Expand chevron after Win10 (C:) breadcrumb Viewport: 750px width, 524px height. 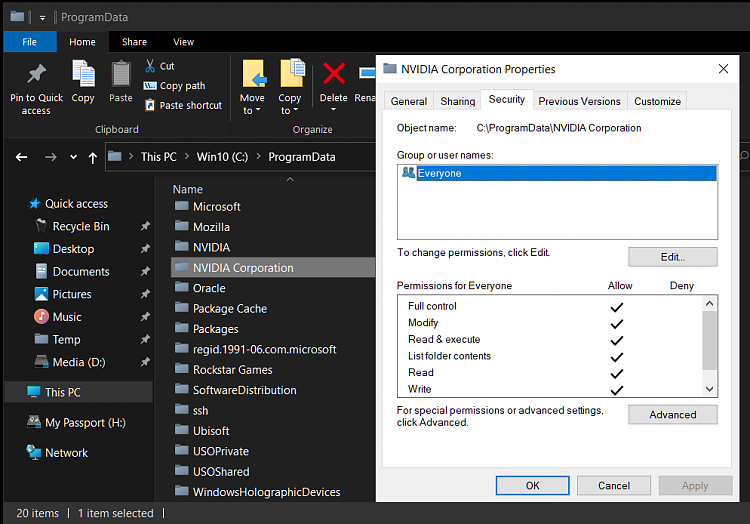pos(258,156)
